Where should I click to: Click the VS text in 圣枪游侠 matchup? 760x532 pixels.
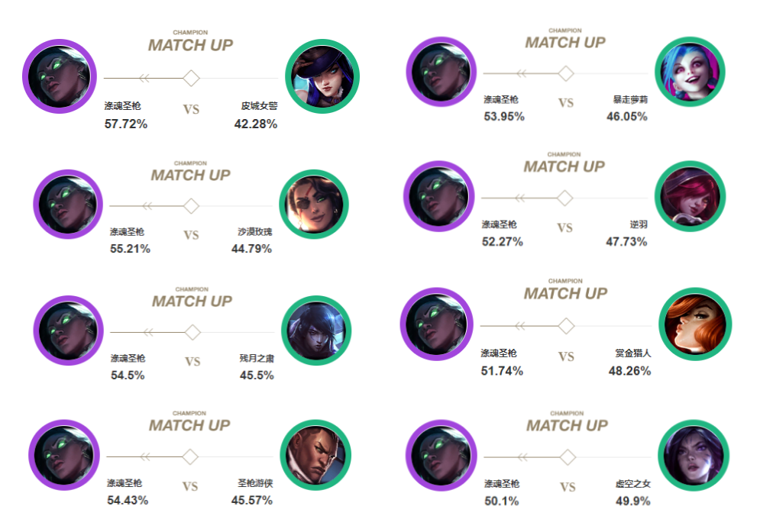190,486
